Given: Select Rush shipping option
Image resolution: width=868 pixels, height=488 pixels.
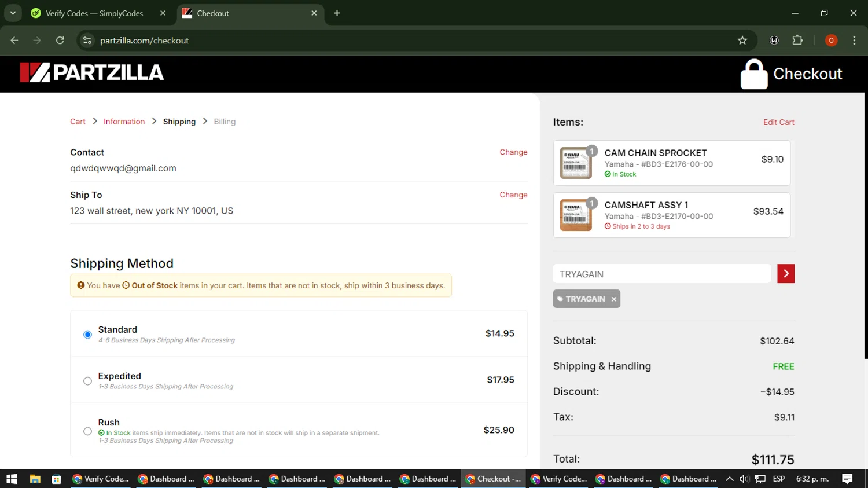Looking at the screenshot, I should (87, 431).
